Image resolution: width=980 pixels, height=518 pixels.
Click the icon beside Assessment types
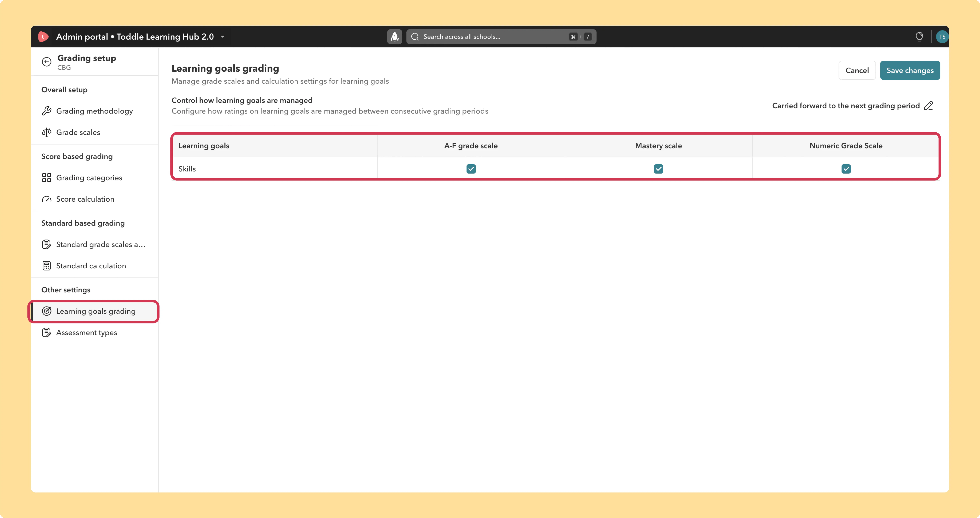point(46,332)
